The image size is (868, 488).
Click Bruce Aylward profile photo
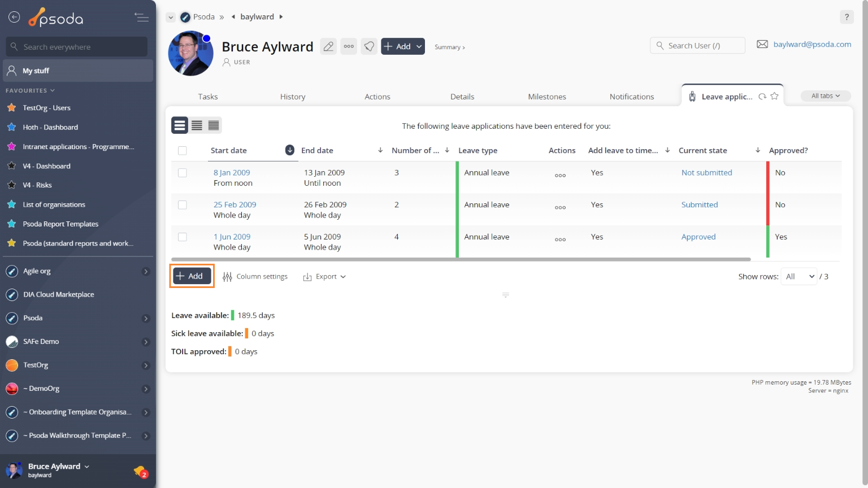[190, 53]
